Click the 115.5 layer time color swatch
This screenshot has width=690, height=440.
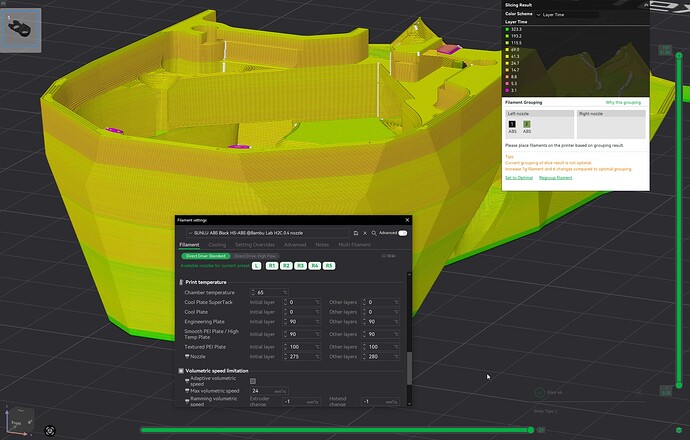click(507, 43)
